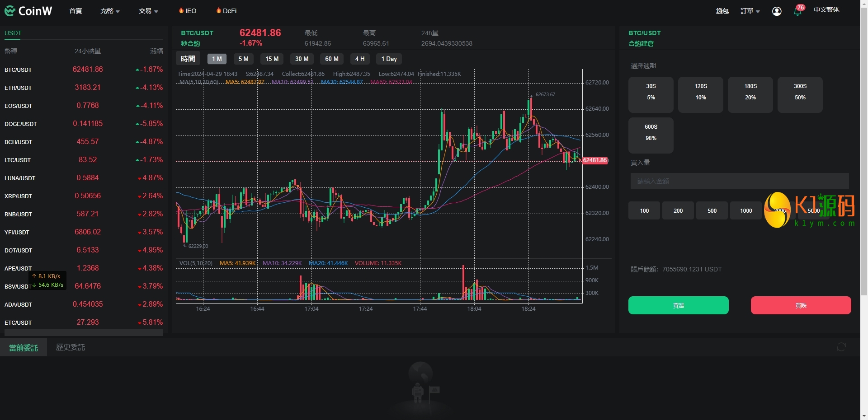
Task: Set amount to 200
Action: (x=678, y=210)
